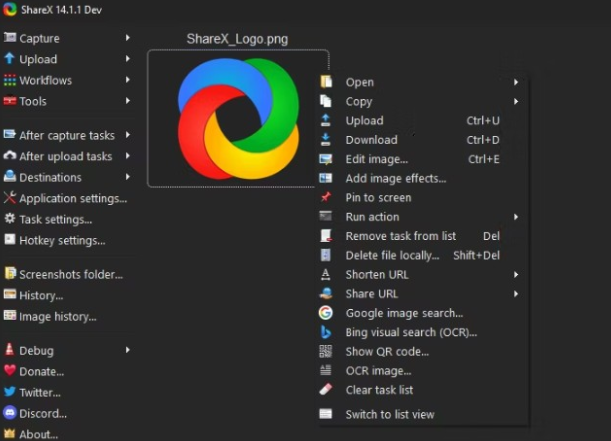Choose Google image search... entry

coord(422,313)
